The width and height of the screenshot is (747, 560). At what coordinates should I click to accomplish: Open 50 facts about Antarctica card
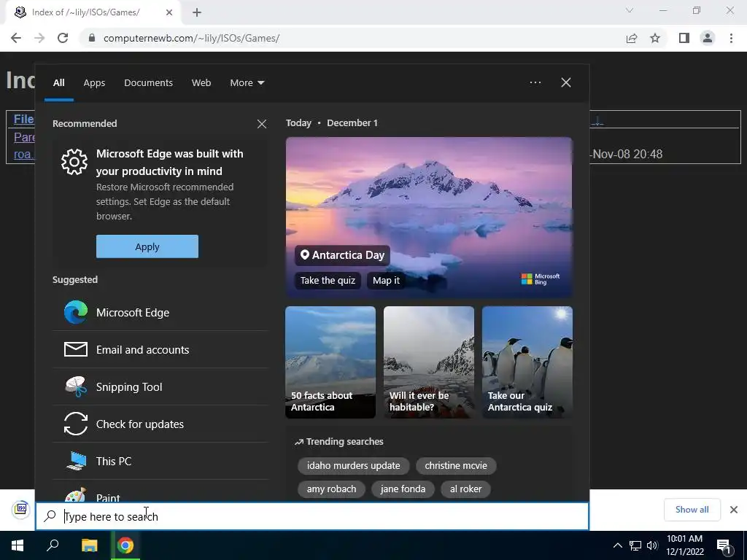coord(330,362)
